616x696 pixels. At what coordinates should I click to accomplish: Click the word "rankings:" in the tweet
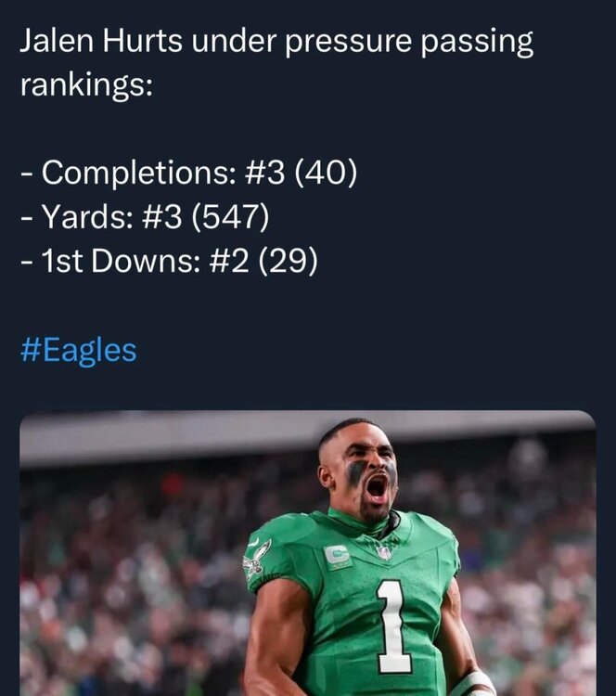click(86, 84)
